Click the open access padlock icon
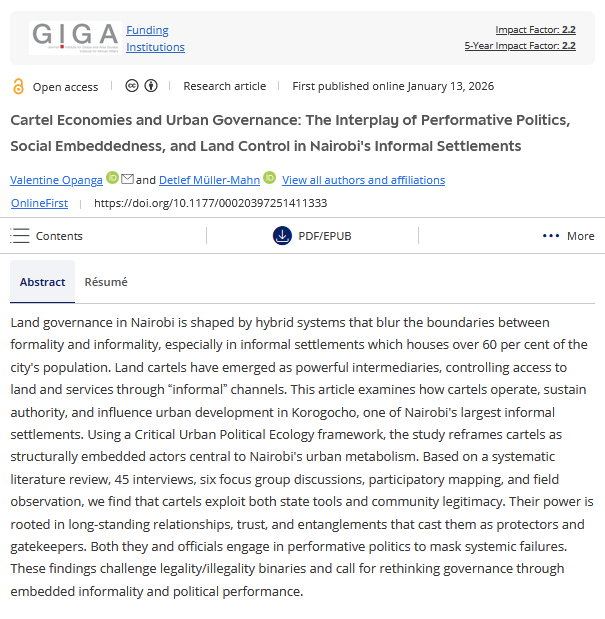Viewport: 605px width, 619px height. coord(18,86)
